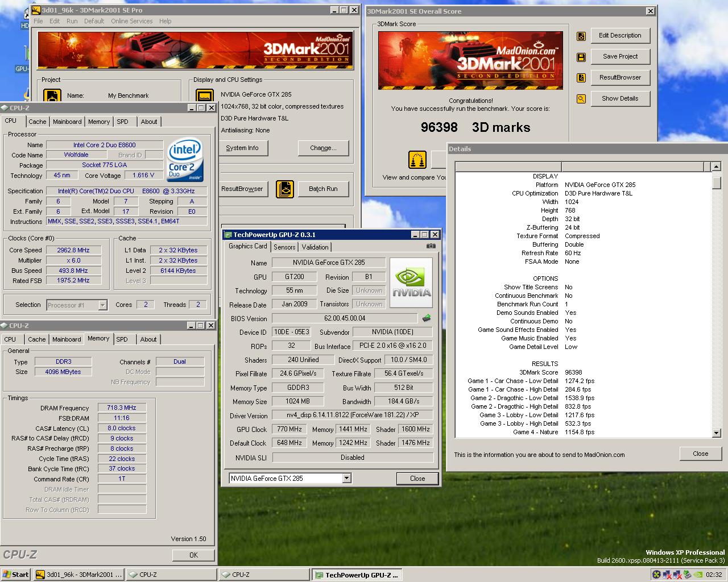Click the 3d01_96k 3DMark2001 taskbar button
The image size is (728, 582).
tap(78, 575)
